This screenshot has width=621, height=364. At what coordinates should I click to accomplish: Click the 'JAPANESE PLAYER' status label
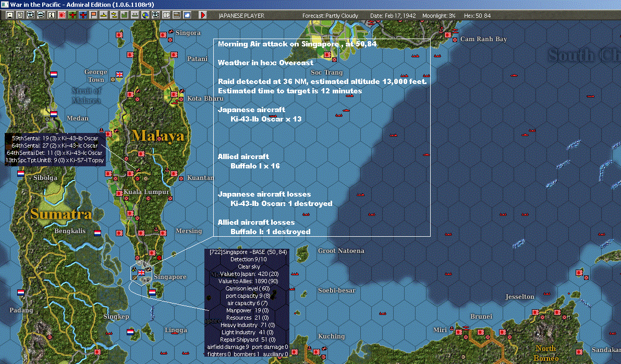[241, 16]
